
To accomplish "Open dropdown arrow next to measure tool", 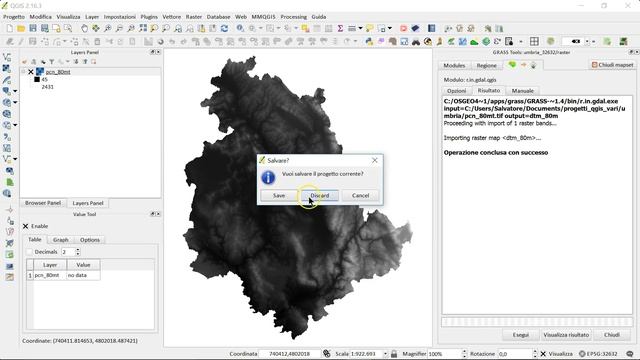I will (360, 28).
